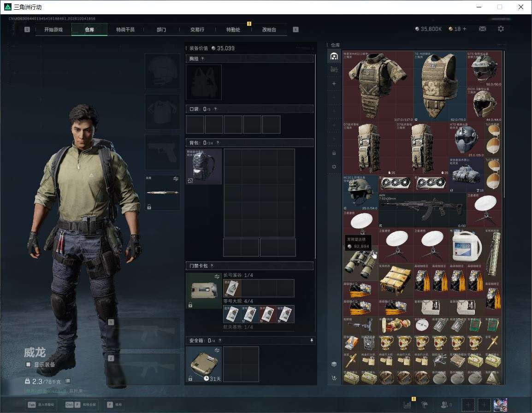
Task: Click the 门禁卡包 help question mark
Action: (212, 265)
